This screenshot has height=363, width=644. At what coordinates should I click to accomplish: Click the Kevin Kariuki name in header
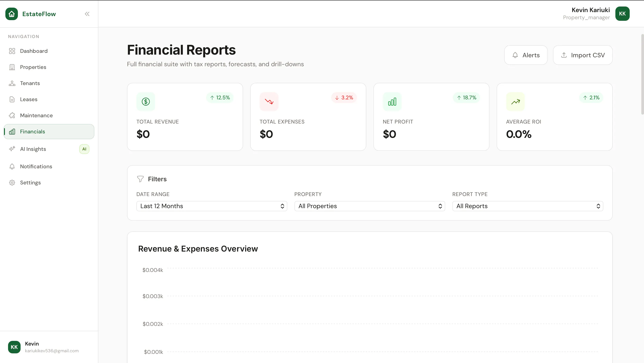coord(591,10)
